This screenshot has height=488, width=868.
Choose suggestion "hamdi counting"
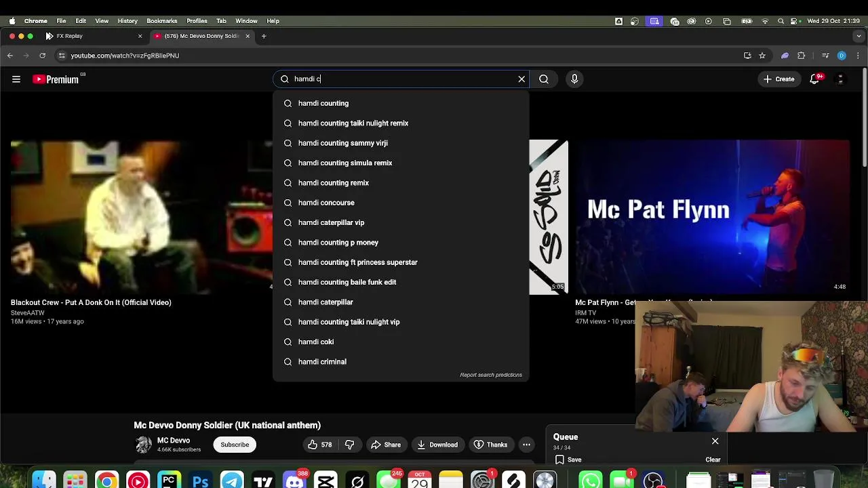[401, 103]
